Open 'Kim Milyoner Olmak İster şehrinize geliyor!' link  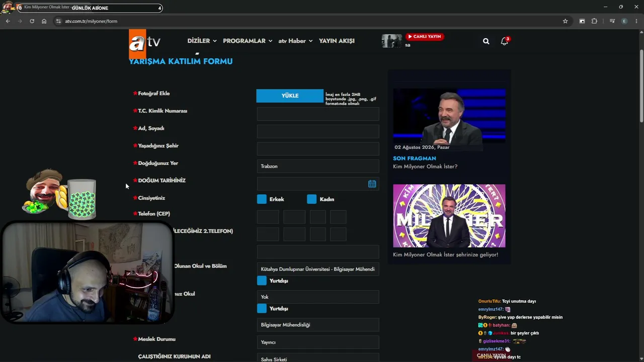tap(445, 255)
